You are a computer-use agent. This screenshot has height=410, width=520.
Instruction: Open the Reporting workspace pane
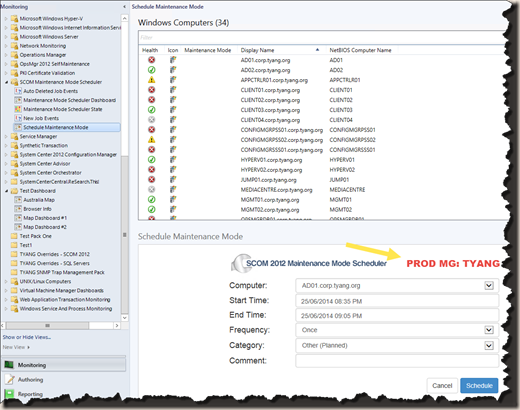pos(64,394)
